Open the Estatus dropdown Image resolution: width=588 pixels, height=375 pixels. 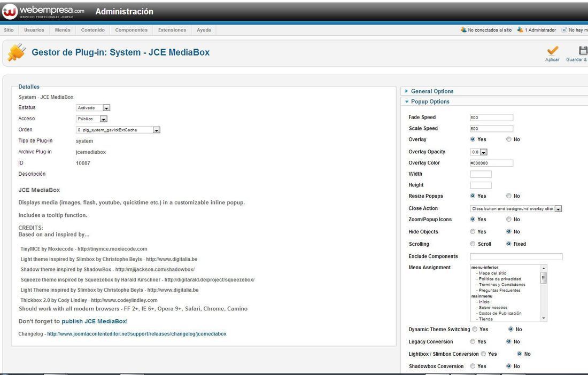coord(93,108)
